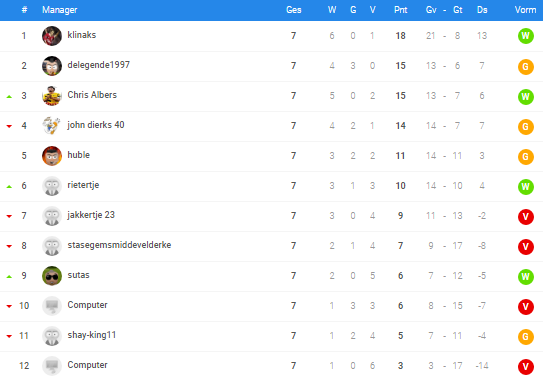Click the red V form badge for jakkertje 23
The image size is (544, 381).
pos(526,217)
